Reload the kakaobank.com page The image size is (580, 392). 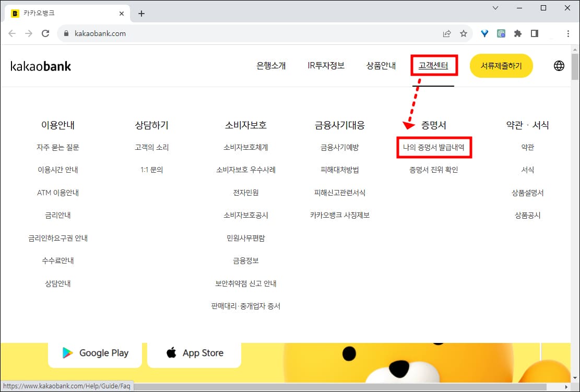point(45,33)
